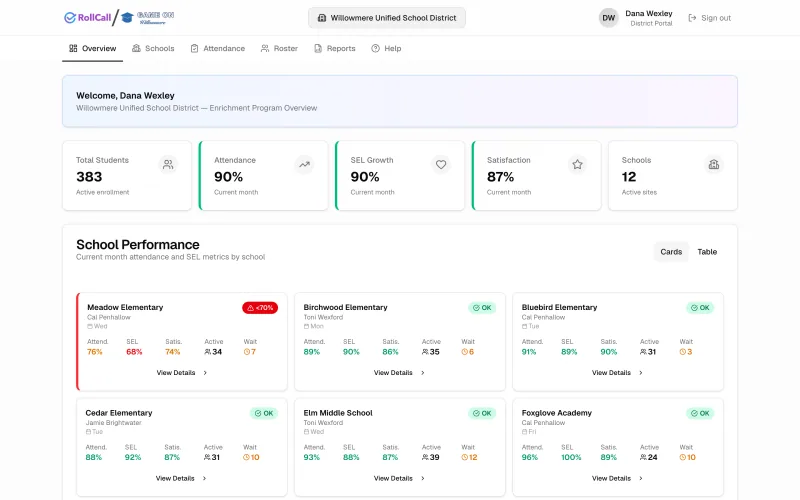Click the calendar icon under Meadow Elementary
The image size is (800, 500).
[90, 327]
